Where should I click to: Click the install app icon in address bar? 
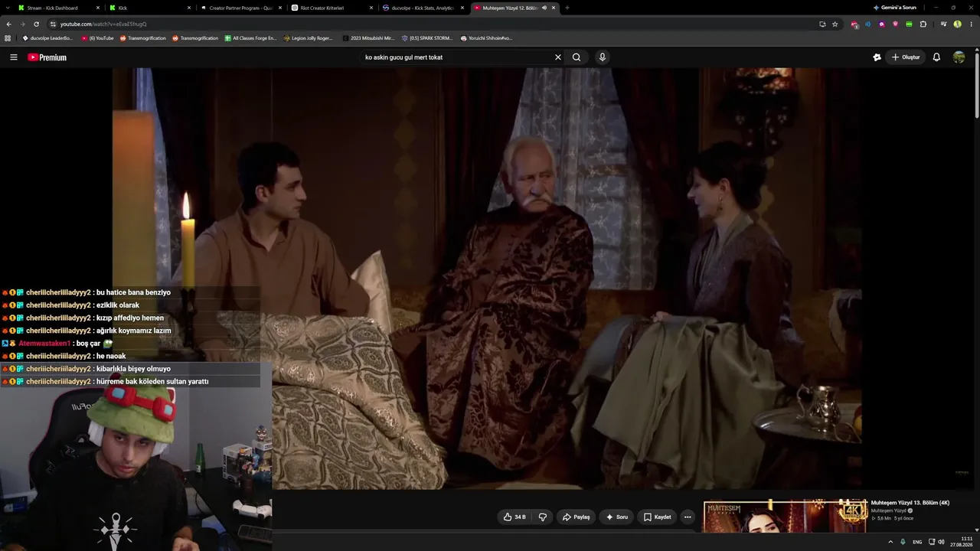pos(822,24)
